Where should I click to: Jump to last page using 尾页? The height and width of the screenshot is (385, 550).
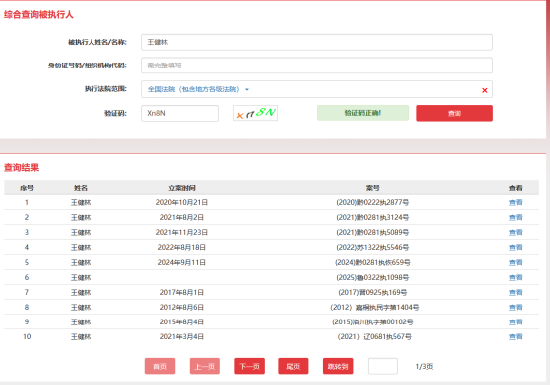coord(293,366)
